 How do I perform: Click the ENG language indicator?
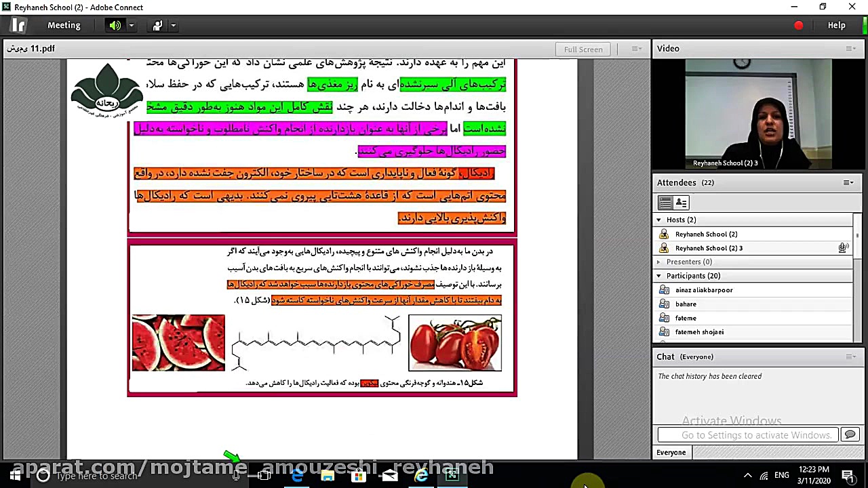click(782, 475)
